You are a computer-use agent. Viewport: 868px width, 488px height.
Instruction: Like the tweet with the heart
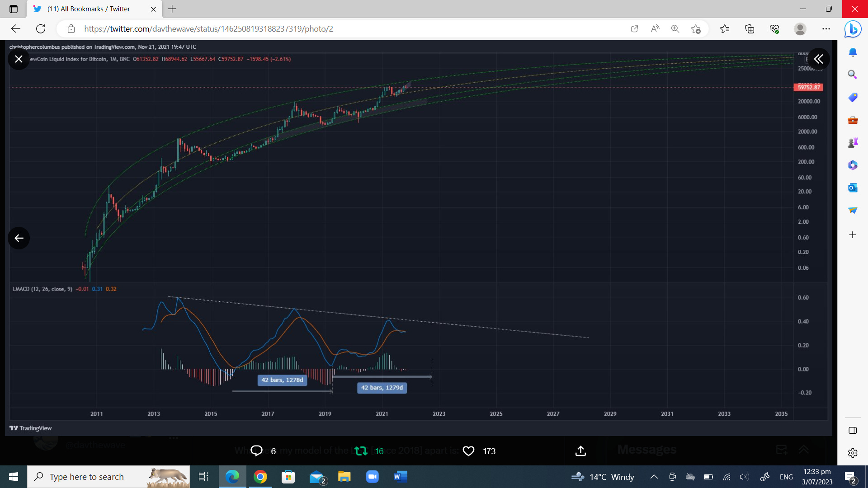coord(468,450)
